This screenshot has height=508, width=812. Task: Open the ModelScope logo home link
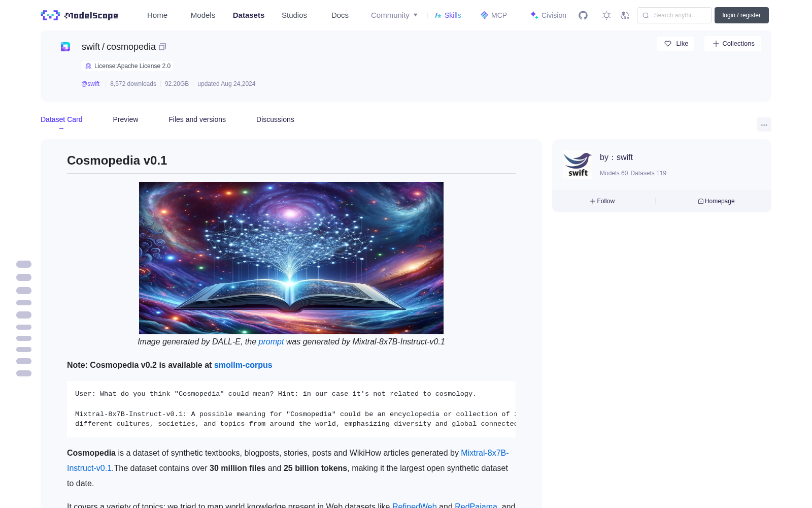[80, 15]
